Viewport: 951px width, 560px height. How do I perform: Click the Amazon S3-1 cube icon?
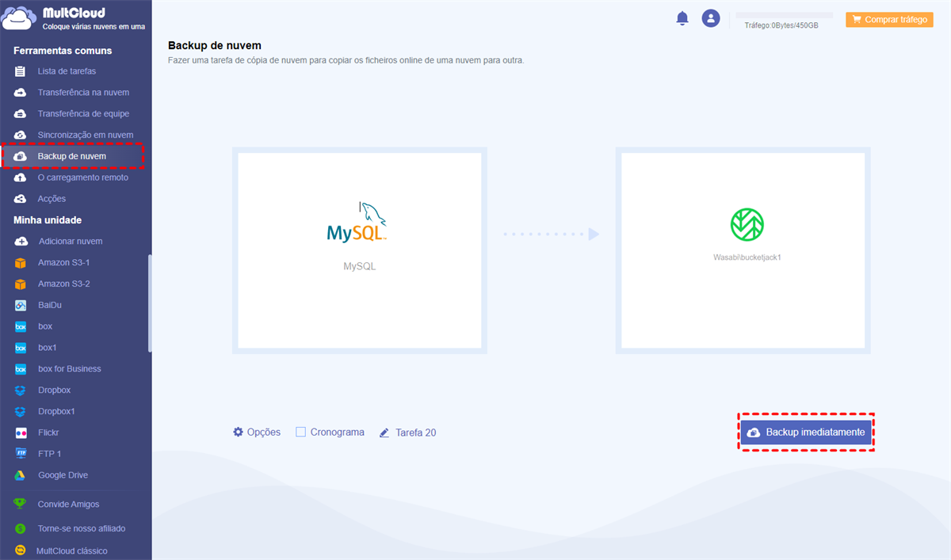coord(21,262)
